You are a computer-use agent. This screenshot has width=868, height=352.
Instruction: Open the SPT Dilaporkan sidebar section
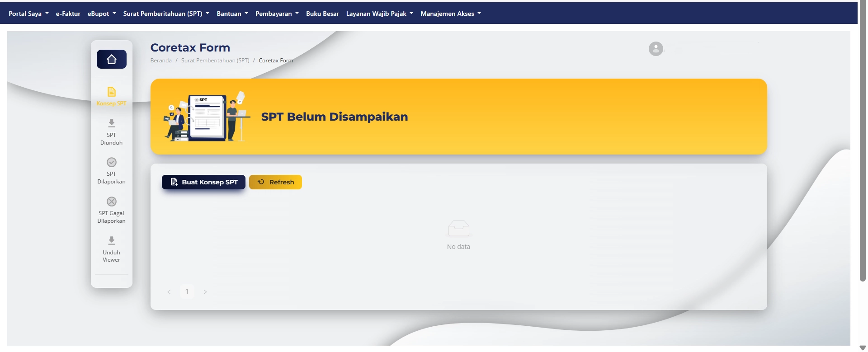(111, 171)
